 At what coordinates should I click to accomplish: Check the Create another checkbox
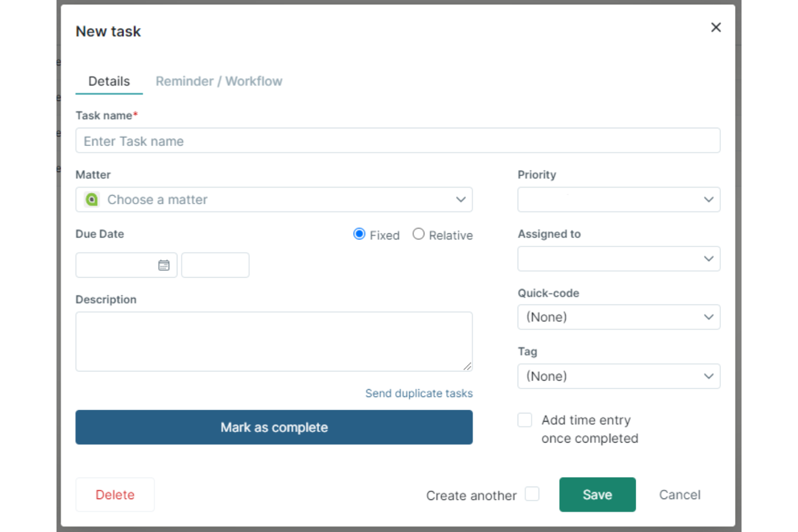point(532,493)
